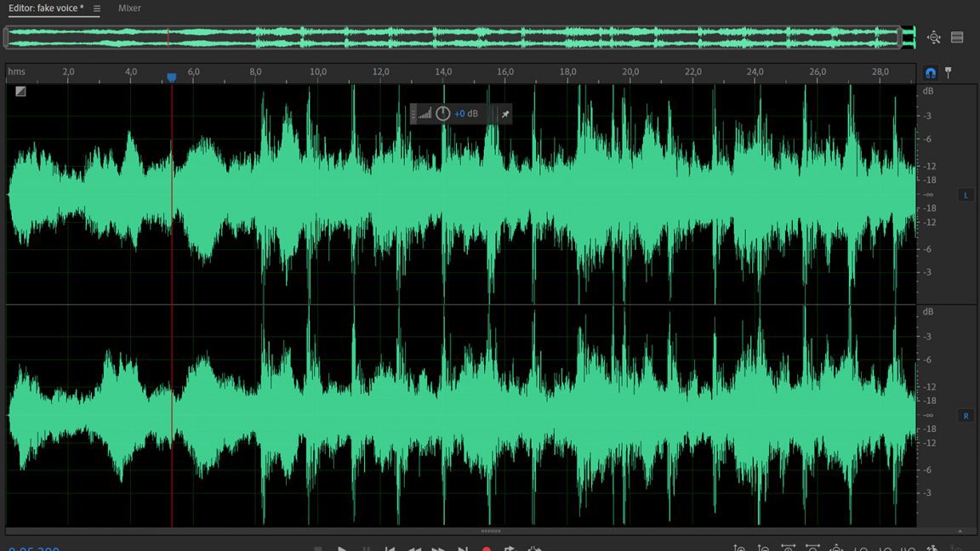Grab the HUD drag handle grip
Image resolution: width=980 pixels, height=551 pixels.
click(413, 114)
